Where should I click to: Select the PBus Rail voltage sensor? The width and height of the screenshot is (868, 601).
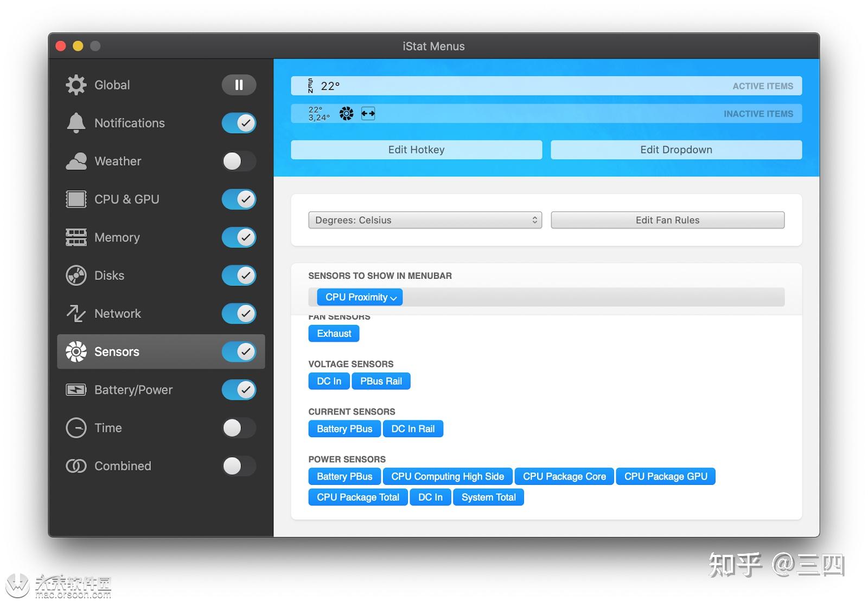pos(381,381)
